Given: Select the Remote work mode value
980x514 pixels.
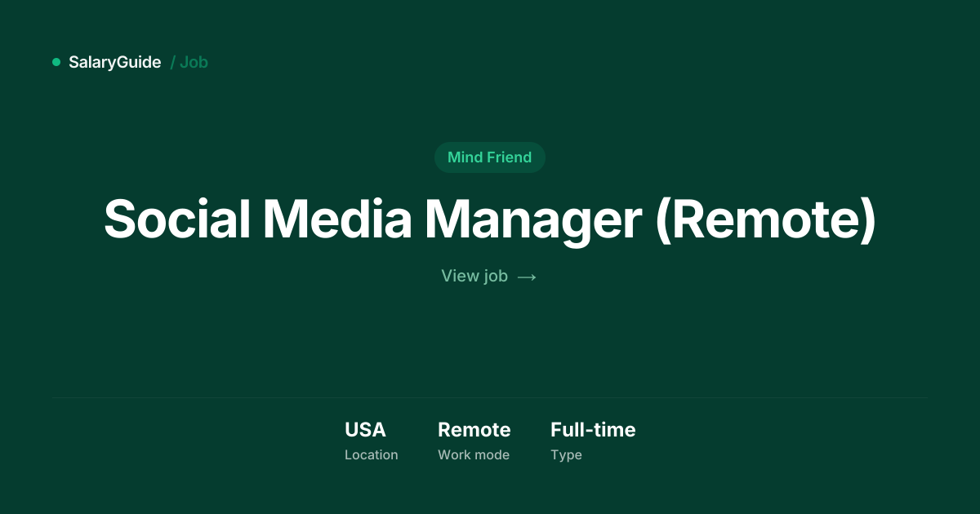Looking at the screenshot, I should pos(474,429).
